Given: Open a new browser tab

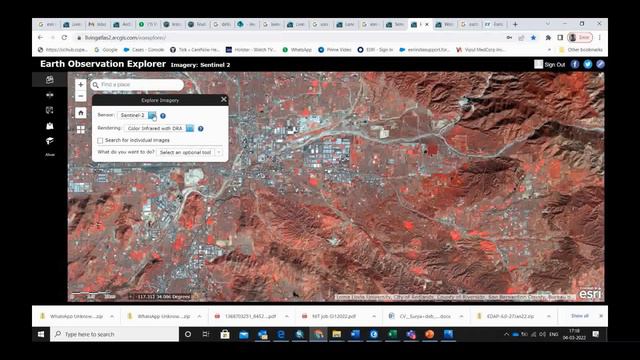Looking at the screenshot, I should click(515, 24).
